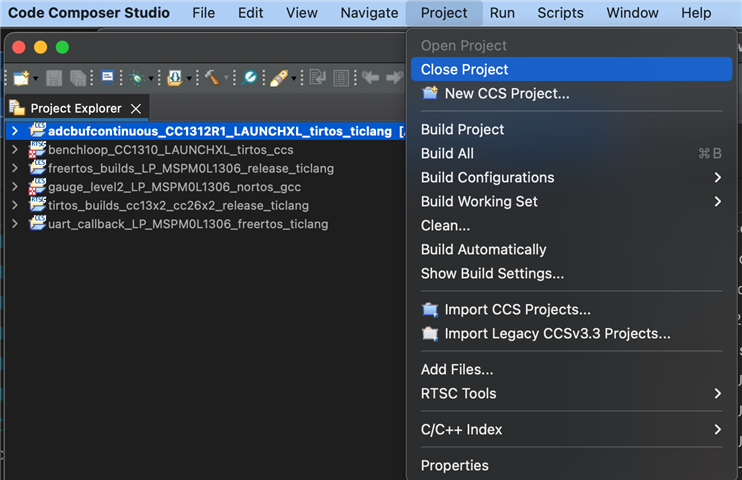Click the curly-braces folder toolbar icon
This screenshot has width=742, height=480.
pos(175,78)
